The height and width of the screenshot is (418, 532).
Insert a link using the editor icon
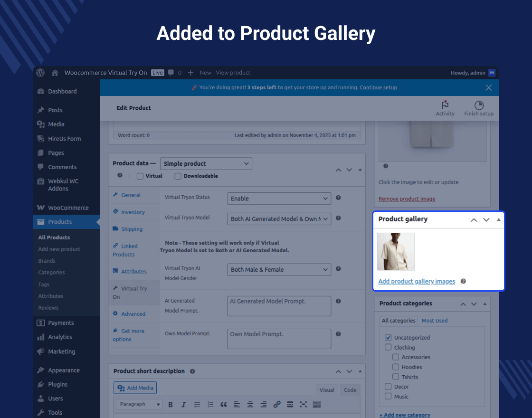[277, 404]
